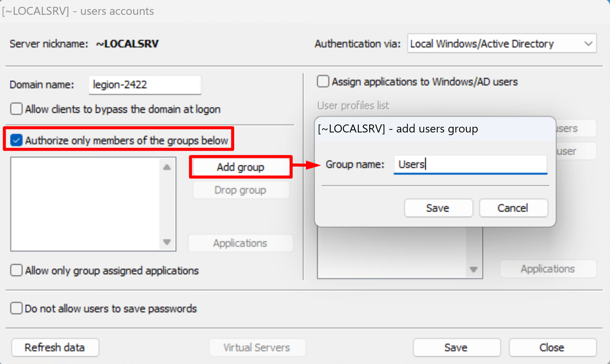Click the Refresh data button

coord(55,347)
